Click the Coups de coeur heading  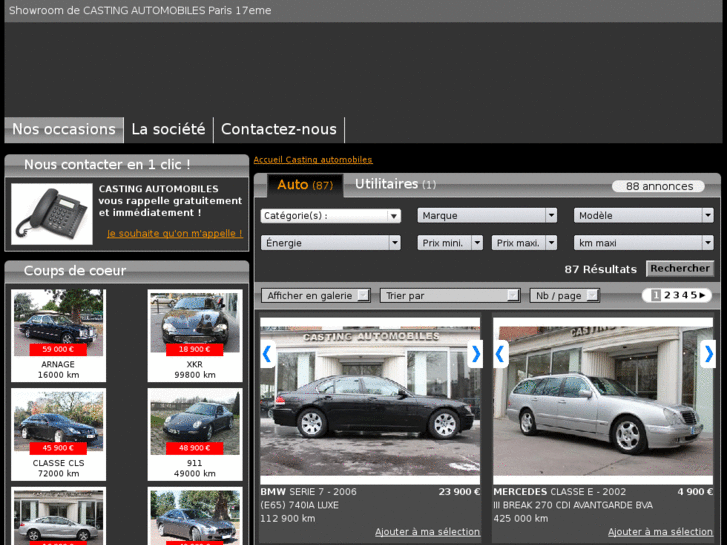point(75,270)
